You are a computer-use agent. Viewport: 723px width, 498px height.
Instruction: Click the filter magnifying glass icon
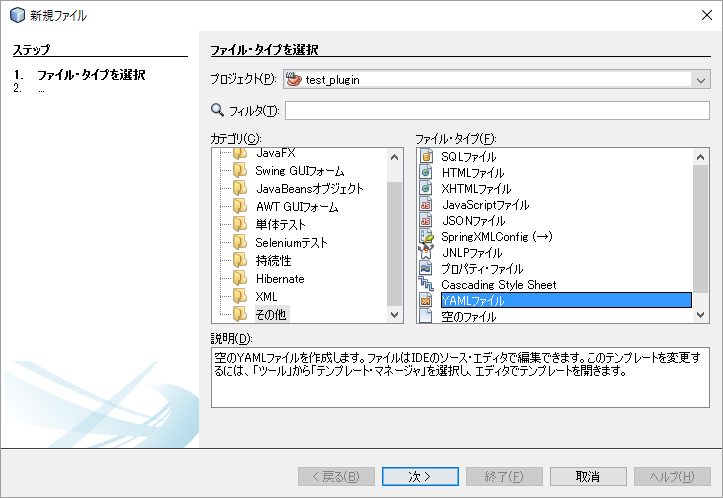[217, 110]
